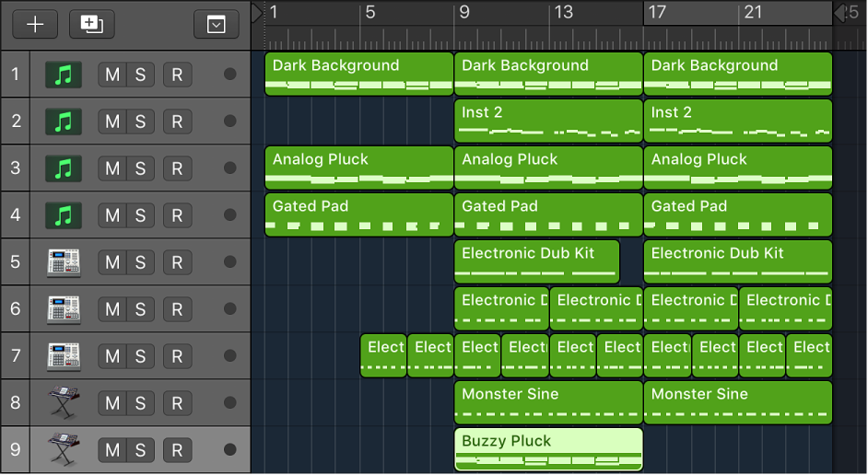Solo track 6
This screenshot has height=475, width=868.
(141, 309)
